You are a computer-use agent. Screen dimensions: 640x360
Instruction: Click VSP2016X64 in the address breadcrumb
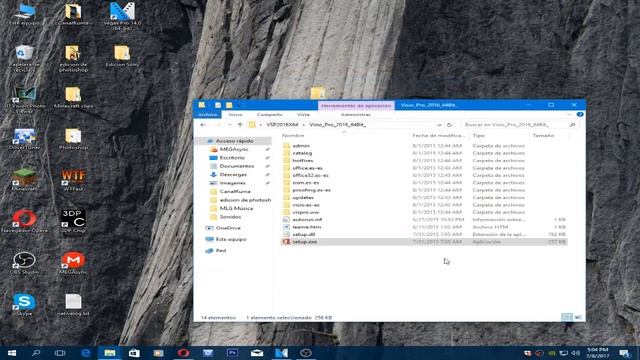[x=282, y=124]
